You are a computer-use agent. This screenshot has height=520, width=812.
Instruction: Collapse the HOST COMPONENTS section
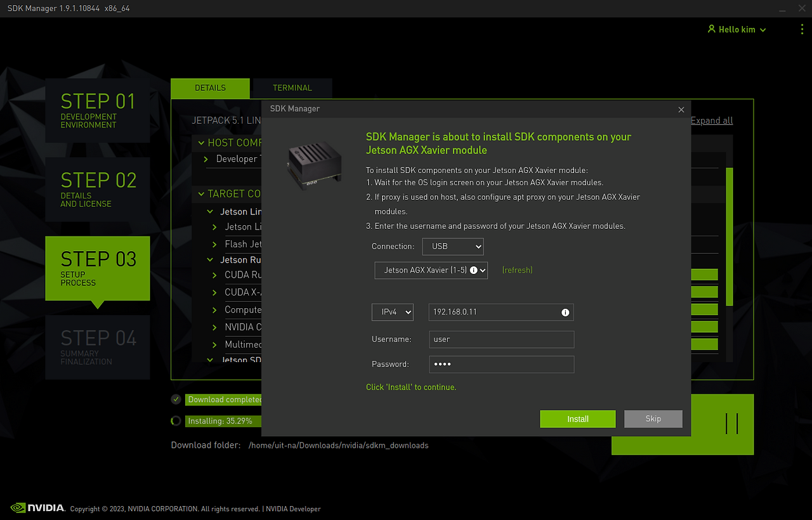point(201,143)
